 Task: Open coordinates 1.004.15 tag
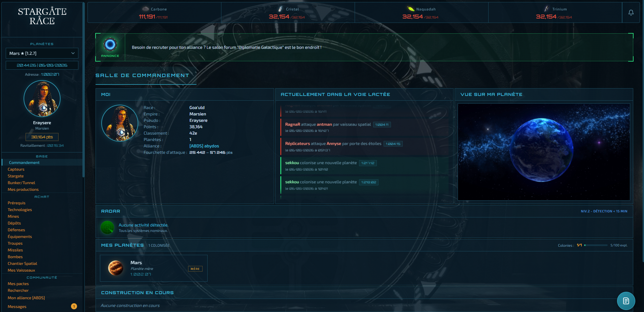(393, 144)
